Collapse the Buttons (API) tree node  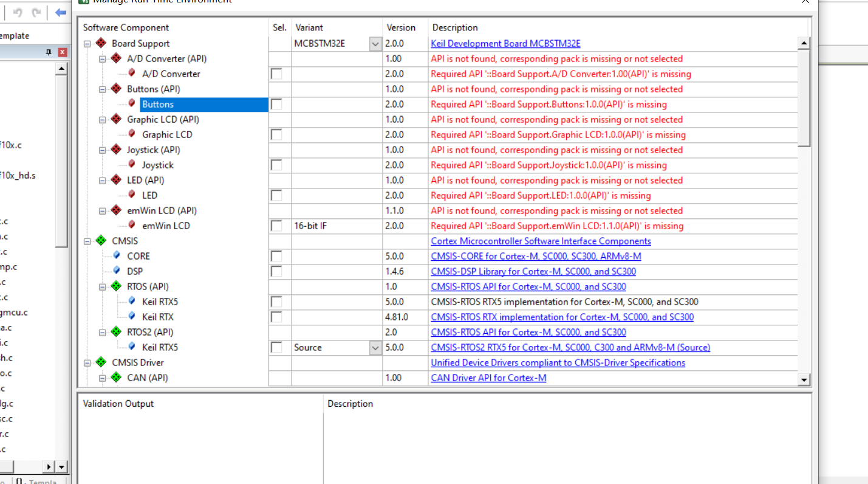(x=102, y=89)
